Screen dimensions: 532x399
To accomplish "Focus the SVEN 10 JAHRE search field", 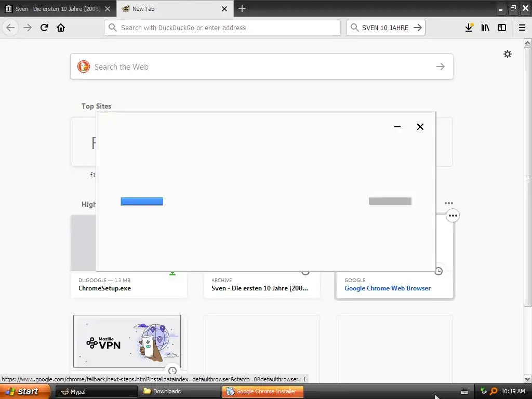I will point(385,28).
